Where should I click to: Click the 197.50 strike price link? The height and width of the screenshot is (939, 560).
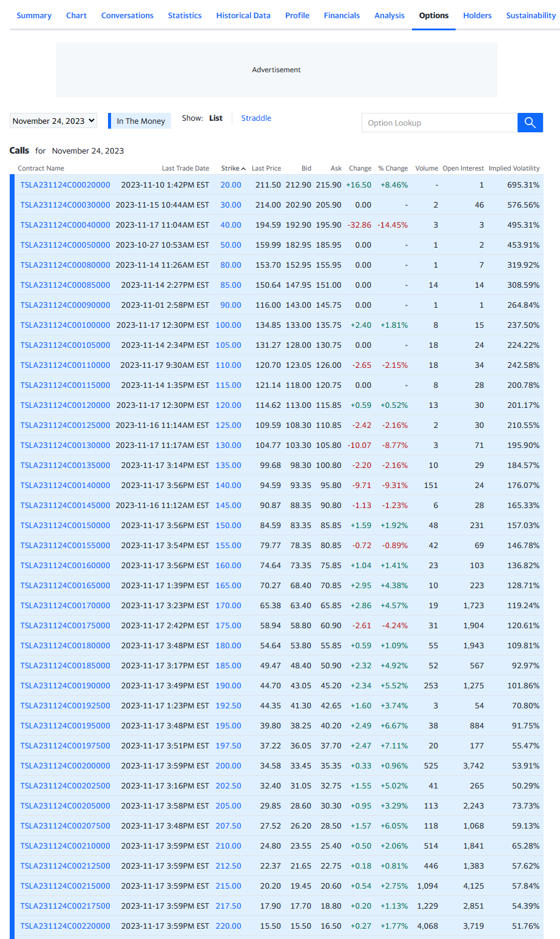click(228, 745)
